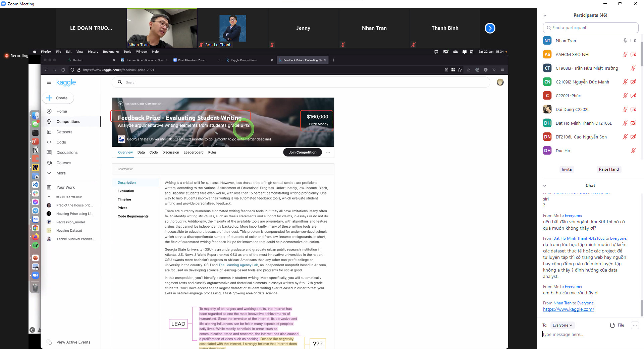The width and height of the screenshot is (644, 349).
Task: Click Firefox bookmark star icon
Action: coord(460,70)
